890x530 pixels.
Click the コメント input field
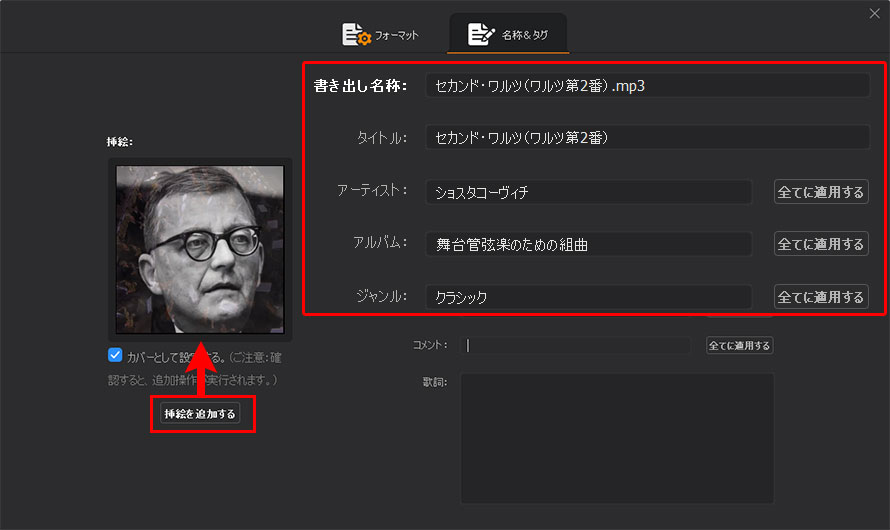[x=576, y=345]
